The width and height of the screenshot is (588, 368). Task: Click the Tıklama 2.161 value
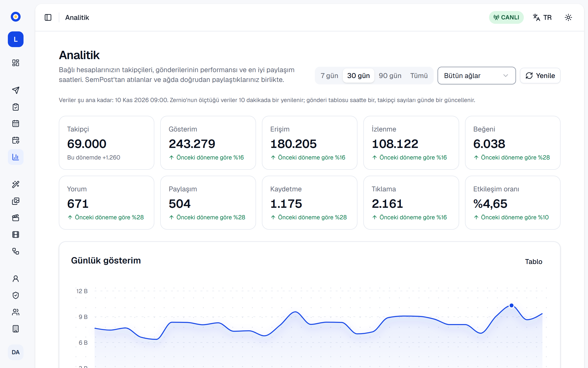387,204
